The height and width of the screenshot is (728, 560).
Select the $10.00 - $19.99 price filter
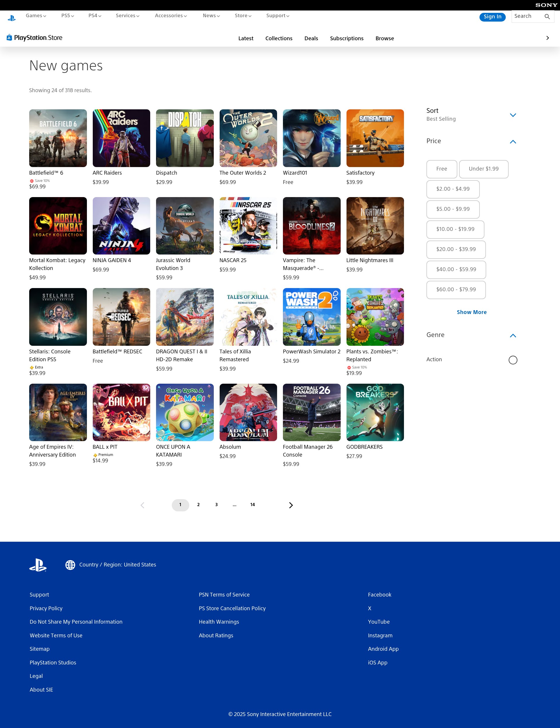click(455, 229)
